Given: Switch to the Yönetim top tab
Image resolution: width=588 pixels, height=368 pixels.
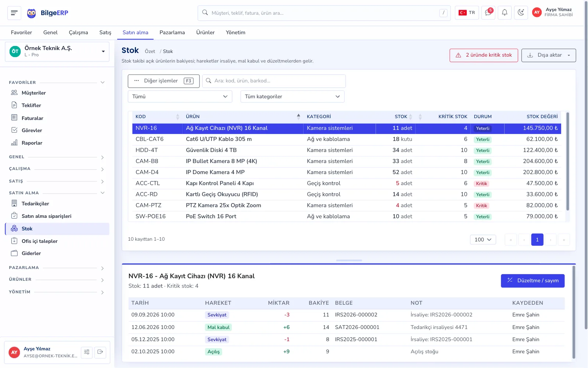Looking at the screenshot, I should click(x=236, y=32).
